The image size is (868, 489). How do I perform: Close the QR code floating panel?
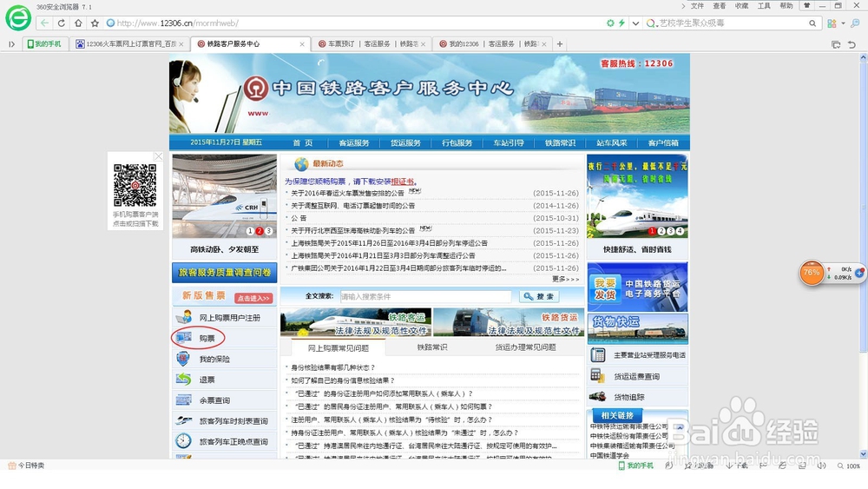coord(158,156)
